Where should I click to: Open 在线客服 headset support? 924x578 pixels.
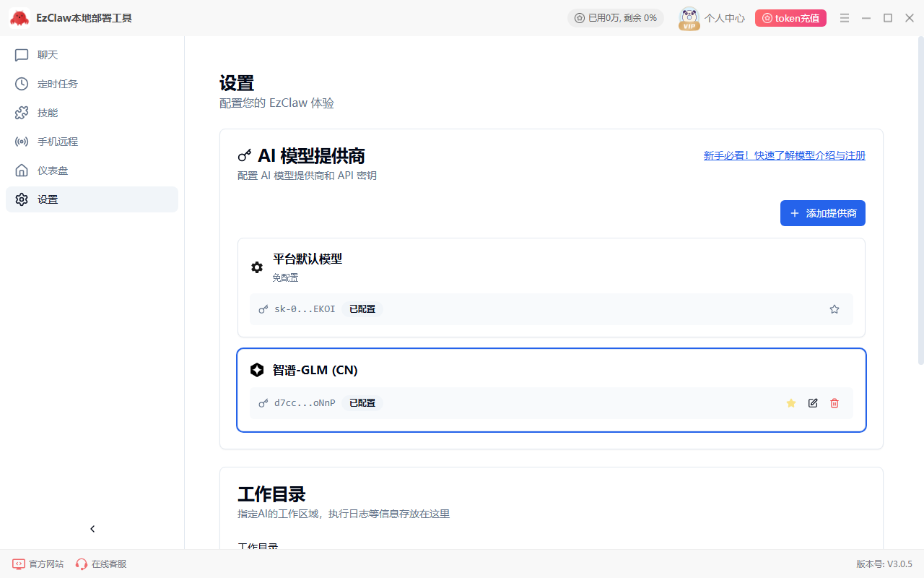(101, 564)
